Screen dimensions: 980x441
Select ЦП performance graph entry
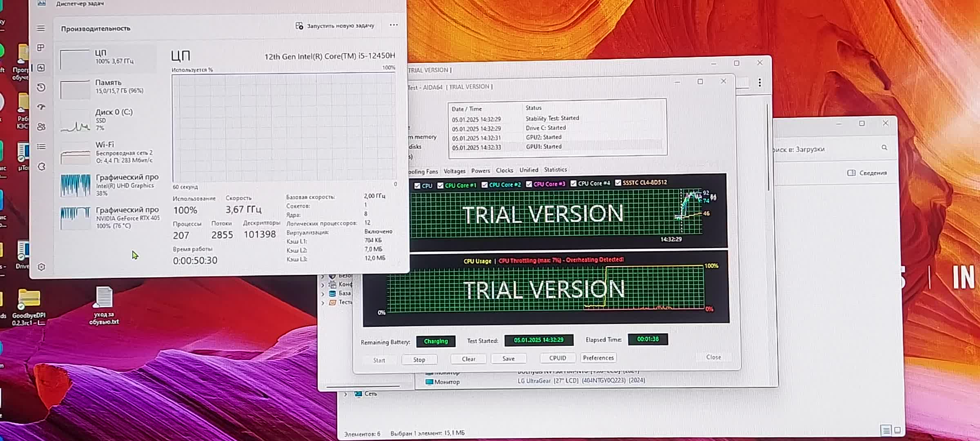[108, 58]
